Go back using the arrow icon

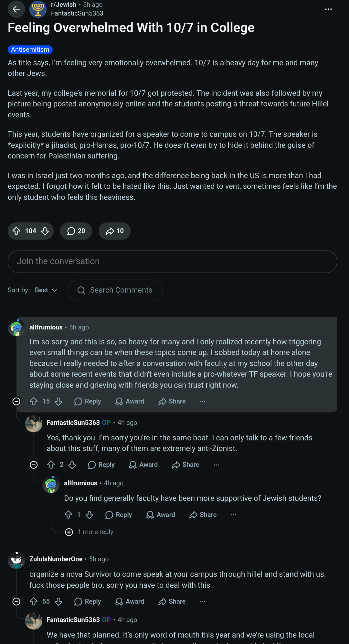click(x=16, y=9)
